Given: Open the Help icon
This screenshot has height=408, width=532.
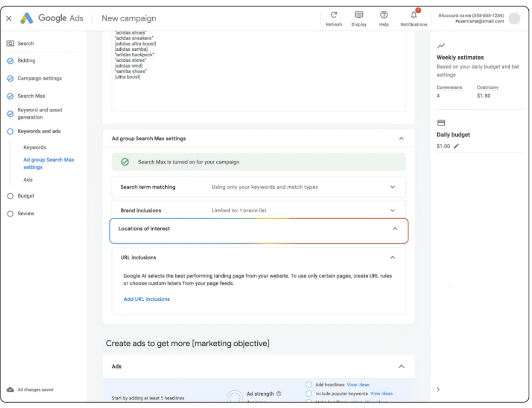Looking at the screenshot, I should point(384,15).
